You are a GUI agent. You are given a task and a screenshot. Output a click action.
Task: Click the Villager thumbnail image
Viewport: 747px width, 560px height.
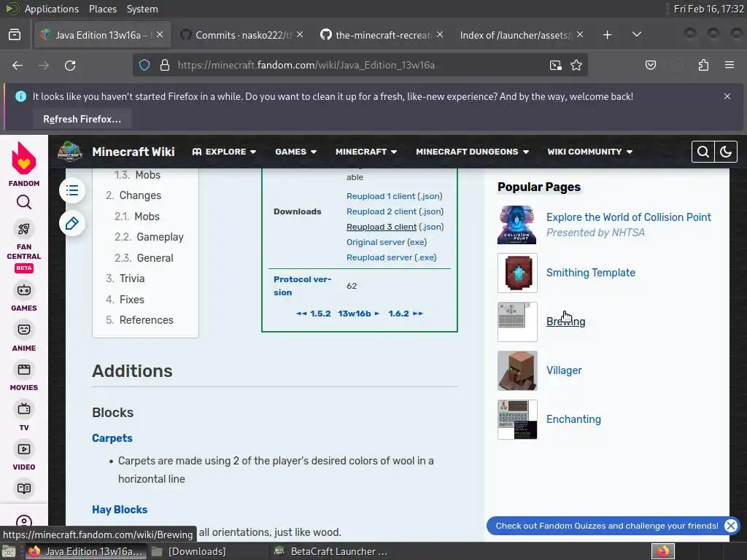click(x=517, y=370)
